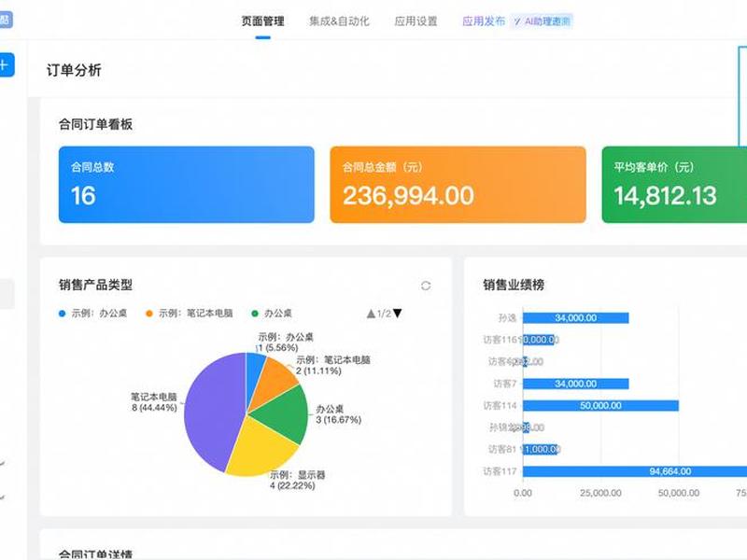Click the 合同总金额 orange card

tap(458, 184)
